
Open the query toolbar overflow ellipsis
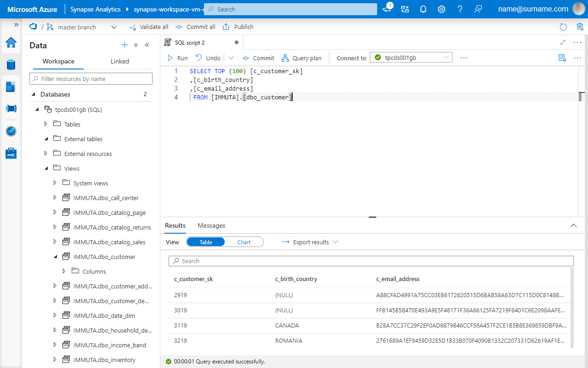click(x=577, y=57)
